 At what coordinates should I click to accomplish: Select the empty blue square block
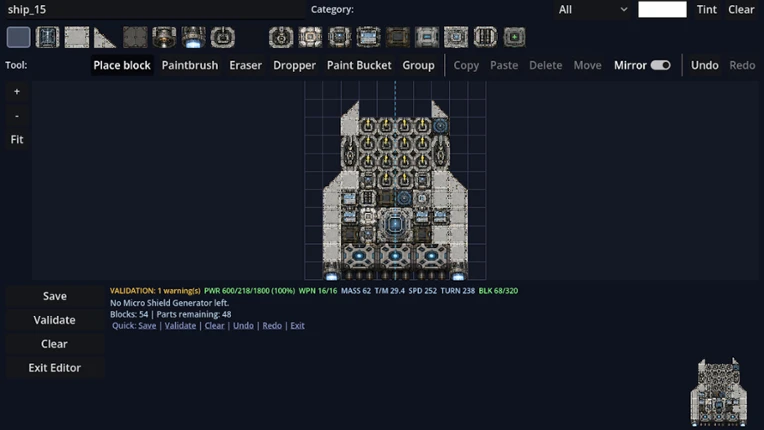[19, 37]
